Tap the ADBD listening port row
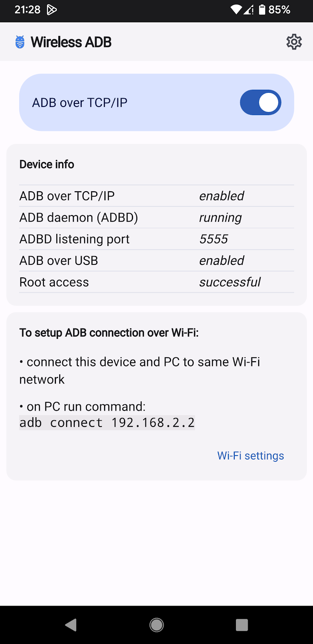Viewport: 313px width, 644px height. pyautogui.click(x=156, y=239)
